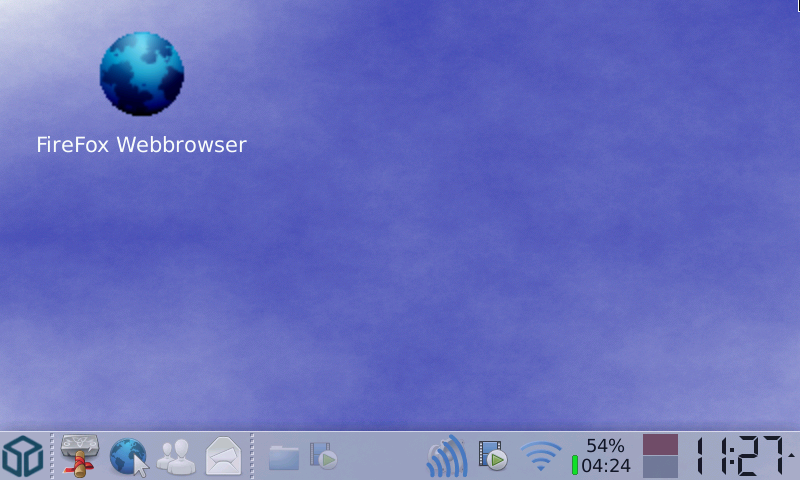Viewport: 800px width, 480px height.
Task: Click the 11:27 digital clock
Action: [738, 457]
